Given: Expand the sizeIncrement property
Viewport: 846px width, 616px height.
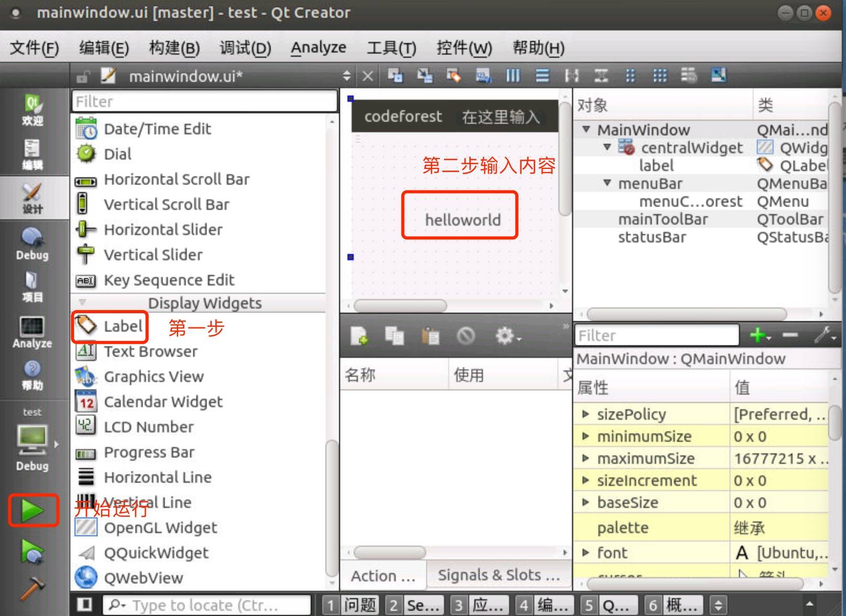Looking at the screenshot, I should 586,480.
